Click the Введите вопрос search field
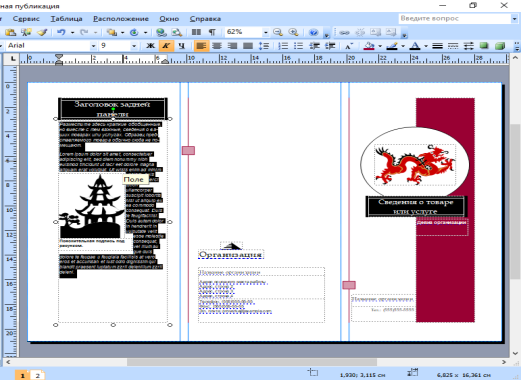This screenshot has height=380, width=521. click(x=455, y=19)
